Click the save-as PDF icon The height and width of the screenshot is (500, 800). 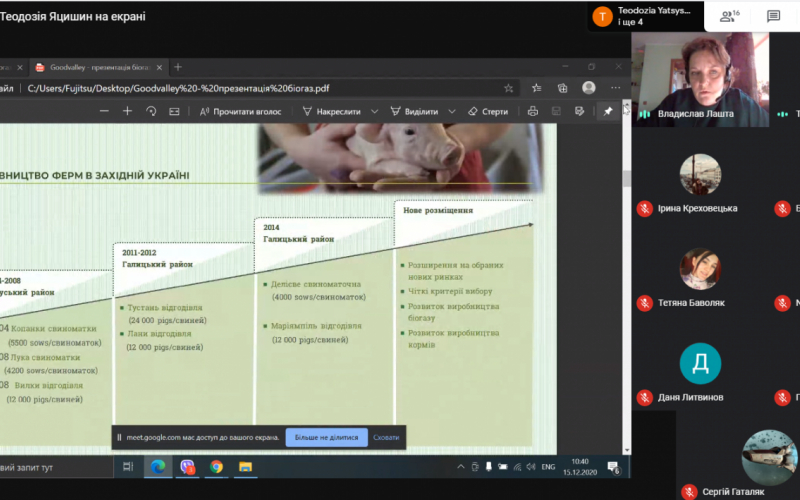580,111
